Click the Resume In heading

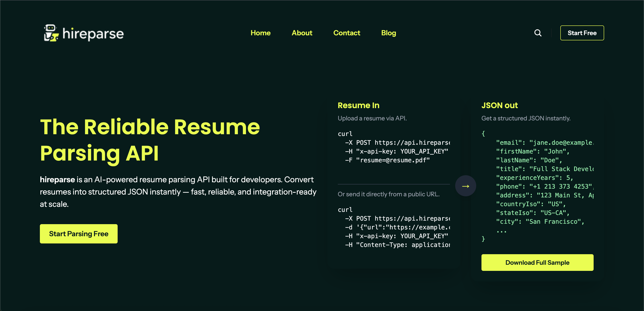[359, 105]
